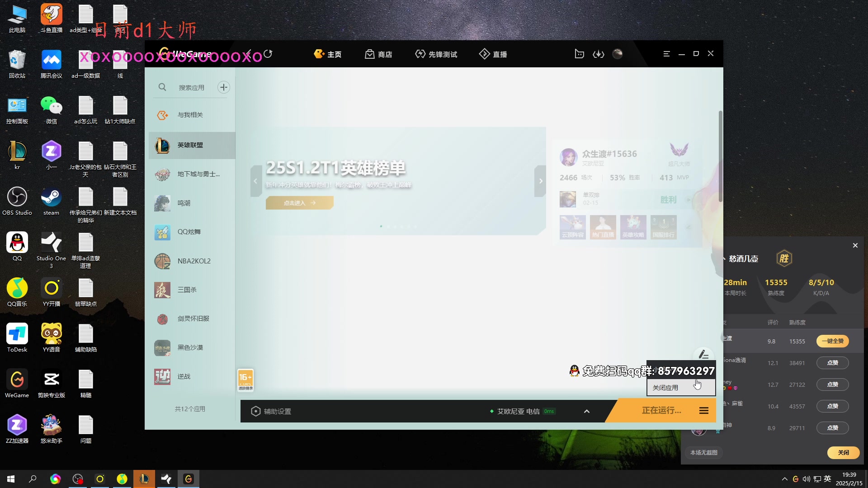Click the 16+ age rating badge
868x488 pixels.
(245, 380)
